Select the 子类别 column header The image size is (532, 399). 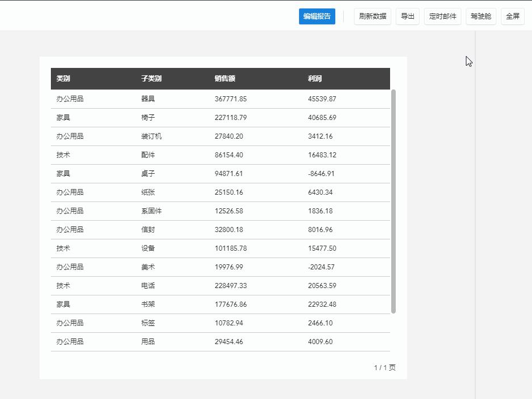[x=151, y=79]
